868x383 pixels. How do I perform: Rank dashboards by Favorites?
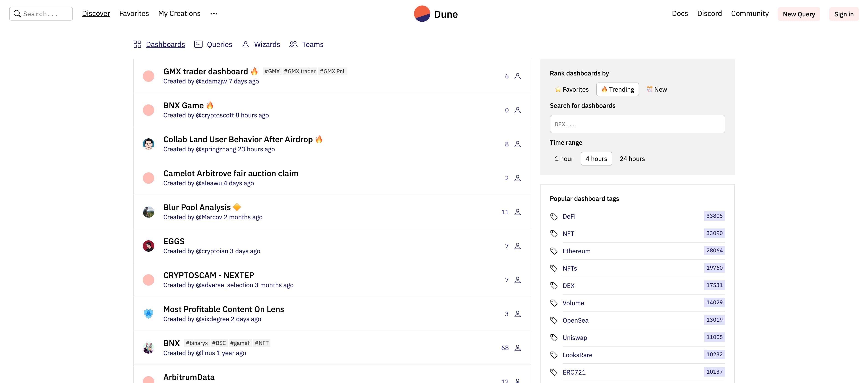click(571, 89)
